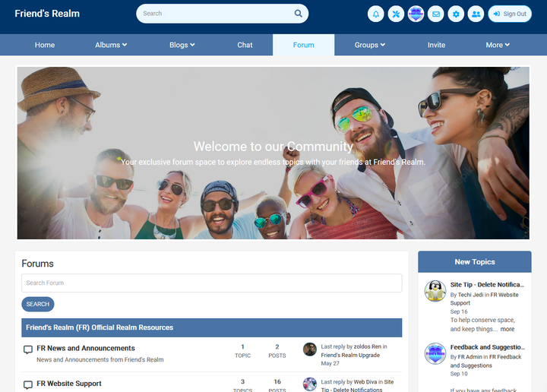
Task: Click the Sign Out button
Action: point(510,14)
